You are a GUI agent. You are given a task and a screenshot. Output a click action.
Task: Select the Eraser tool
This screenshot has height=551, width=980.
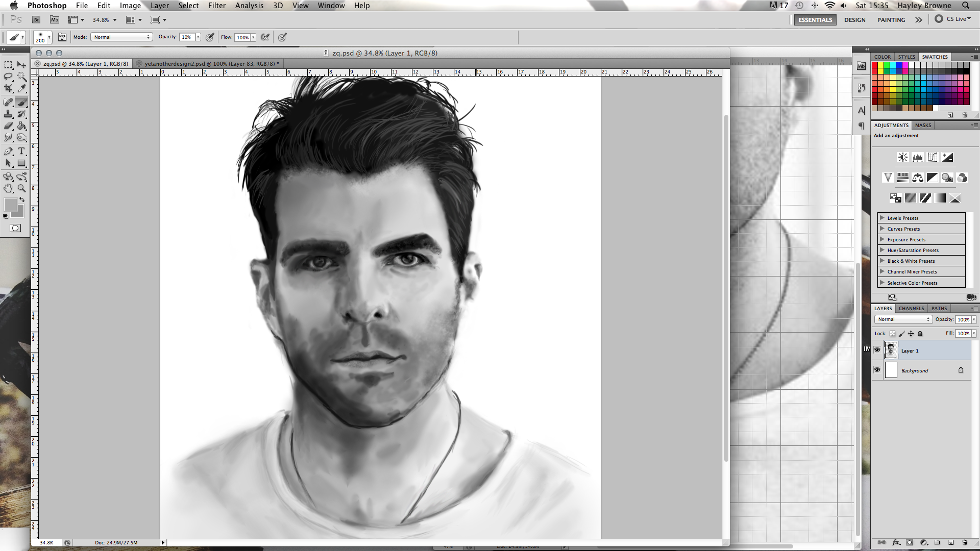[8, 126]
